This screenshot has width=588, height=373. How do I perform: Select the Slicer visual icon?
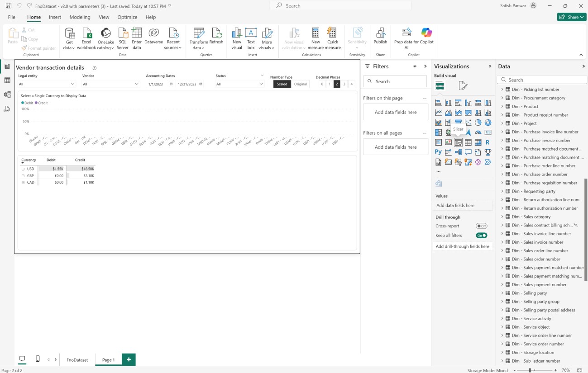coord(458,142)
